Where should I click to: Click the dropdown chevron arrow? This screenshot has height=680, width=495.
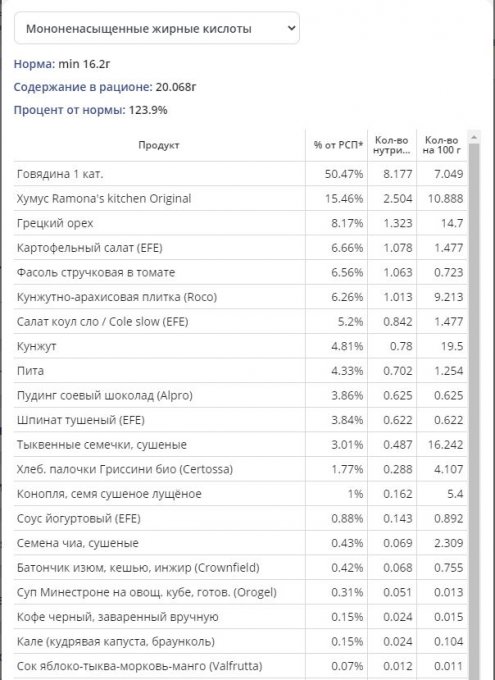point(292,28)
